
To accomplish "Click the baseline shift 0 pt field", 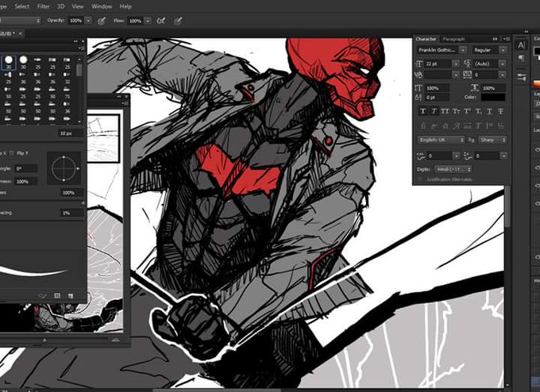I will pos(437,98).
